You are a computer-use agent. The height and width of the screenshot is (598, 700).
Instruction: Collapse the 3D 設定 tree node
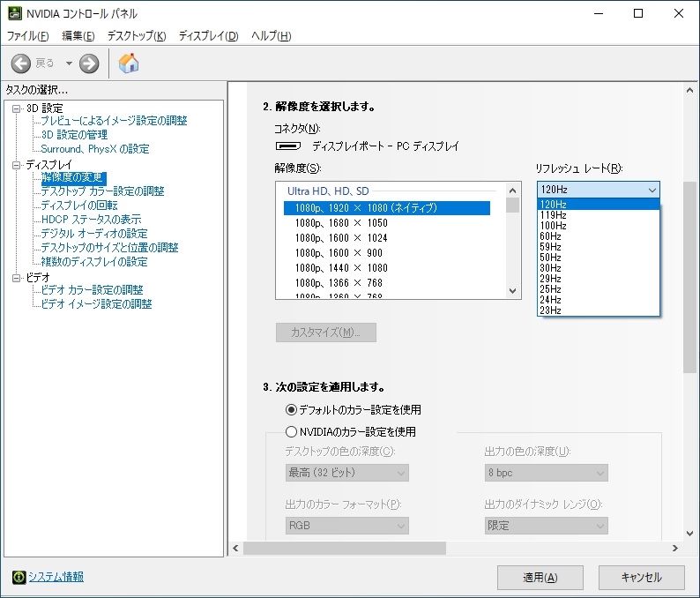[17, 108]
